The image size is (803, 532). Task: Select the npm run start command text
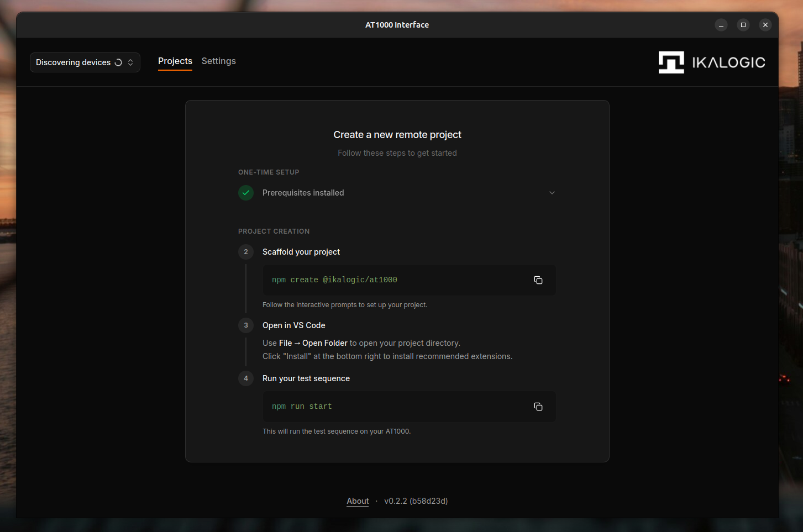302,407
